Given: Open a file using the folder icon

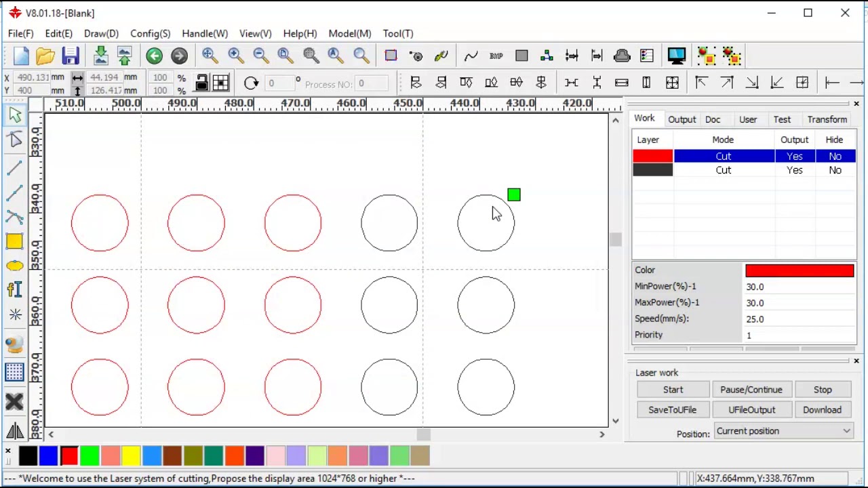Looking at the screenshot, I should 45,56.
